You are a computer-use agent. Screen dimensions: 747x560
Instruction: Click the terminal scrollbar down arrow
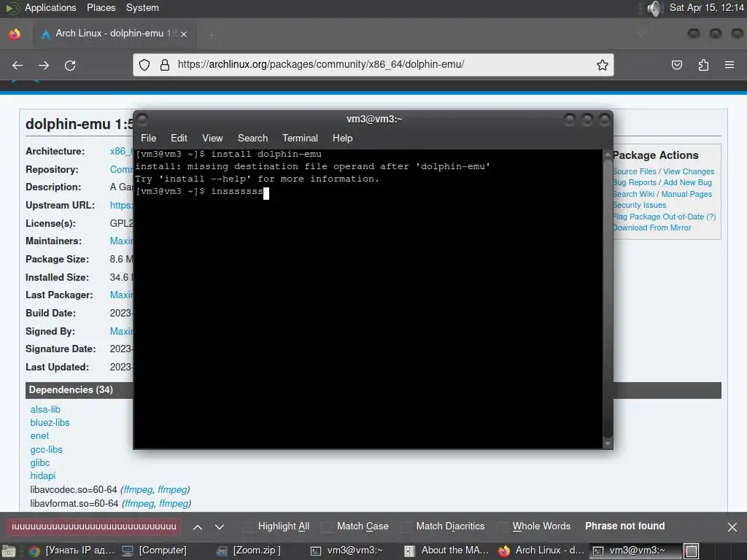(x=608, y=443)
